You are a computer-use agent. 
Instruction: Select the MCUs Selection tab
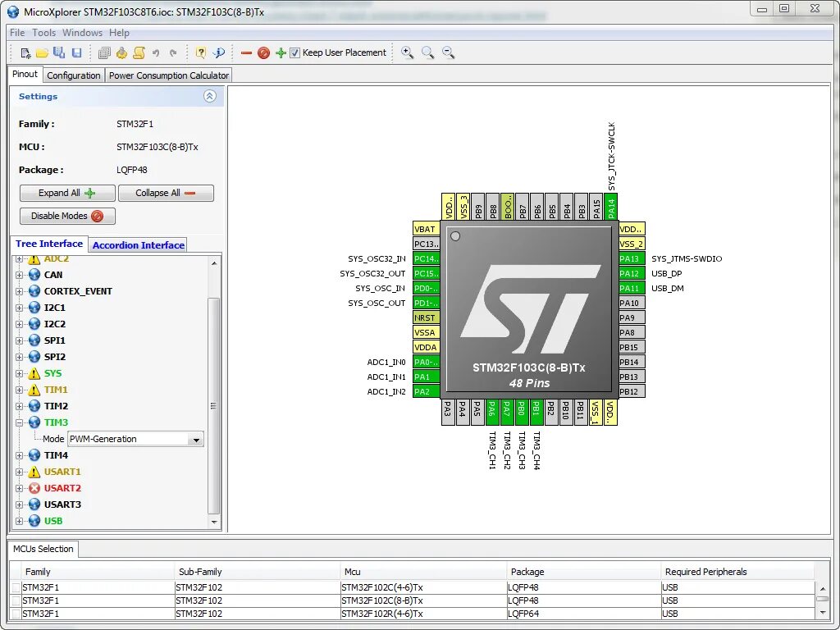pos(43,549)
